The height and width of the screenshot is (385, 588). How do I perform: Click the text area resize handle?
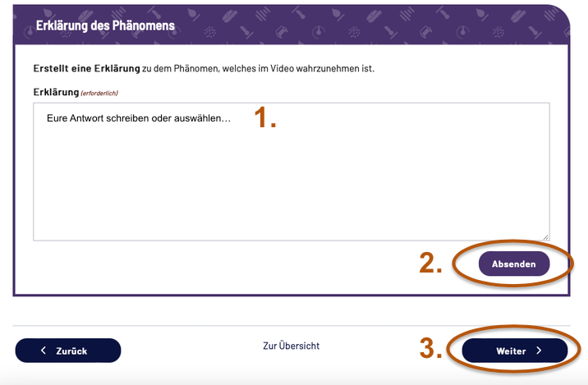545,236
